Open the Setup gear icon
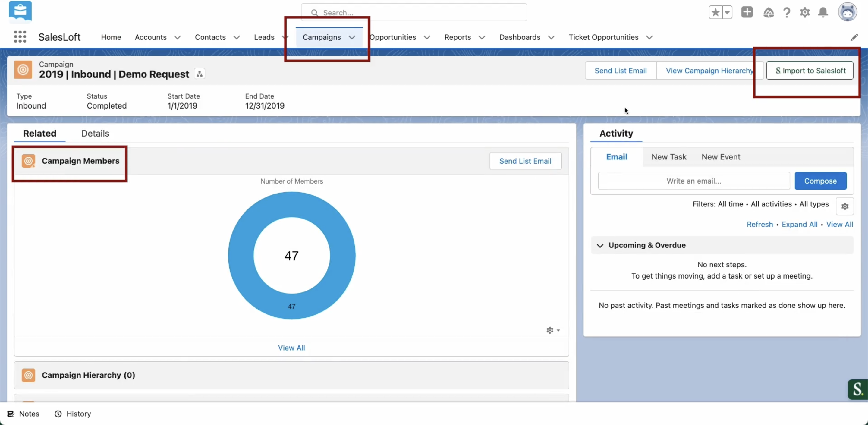This screenshot has height=425, width=868. point(805,13)
